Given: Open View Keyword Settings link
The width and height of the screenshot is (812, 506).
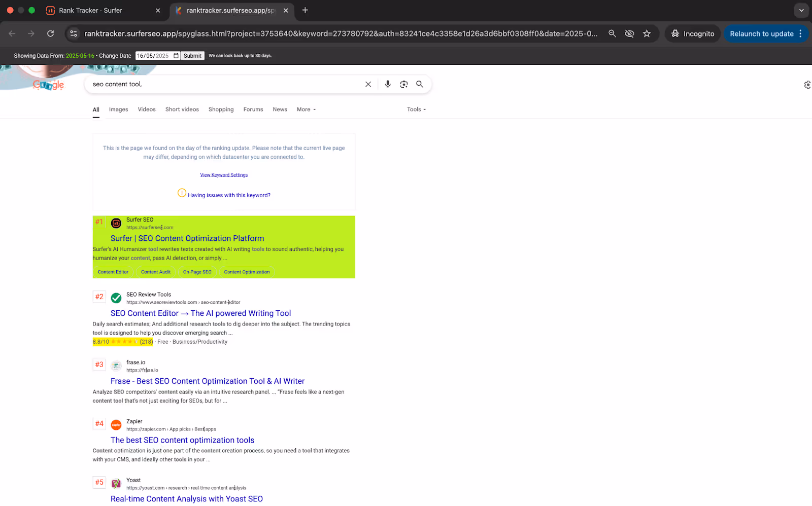Looking at the screenshot, I should (224, 175).
